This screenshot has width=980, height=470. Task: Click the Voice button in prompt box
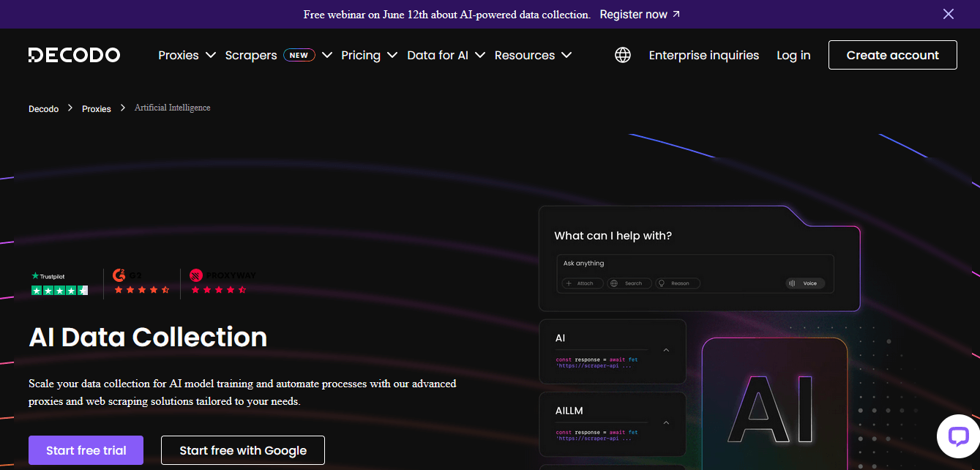[805, 283]
